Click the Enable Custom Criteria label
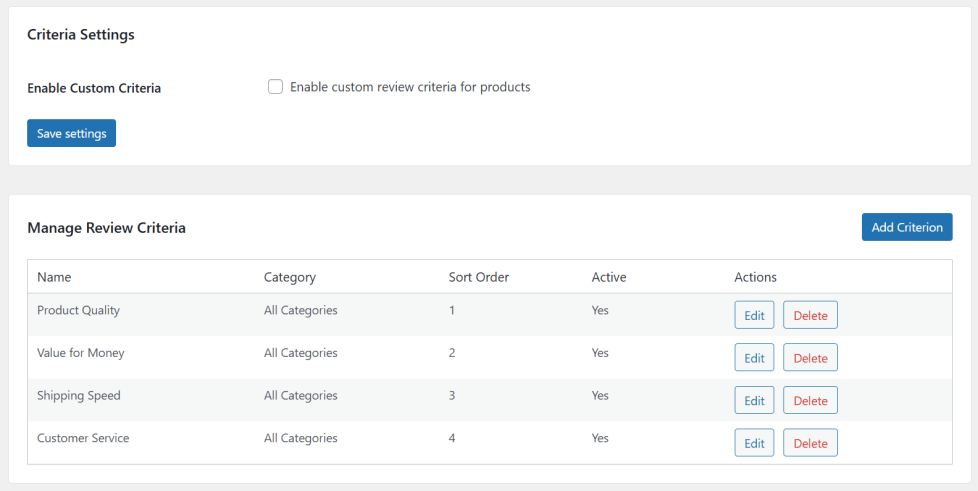The image size is (978, 491). [x=94, y=88]
